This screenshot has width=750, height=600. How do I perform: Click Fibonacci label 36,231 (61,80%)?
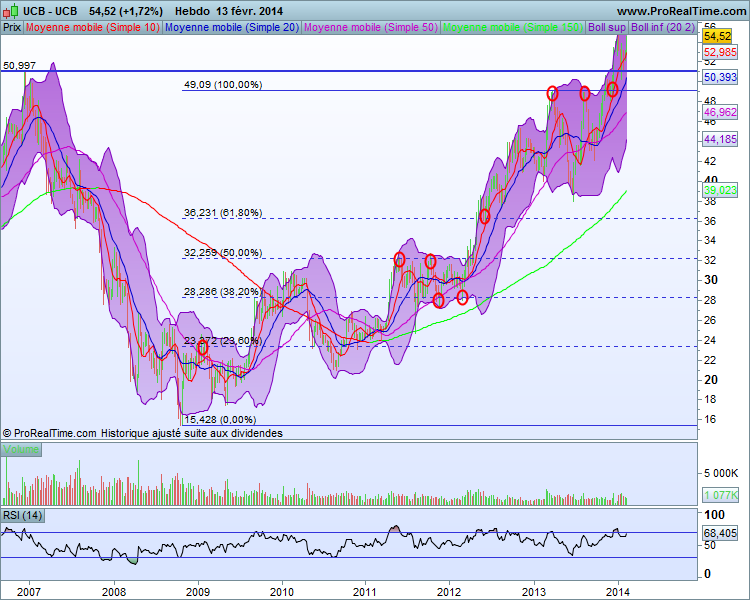pyautogui.click(x=223, y=212)
